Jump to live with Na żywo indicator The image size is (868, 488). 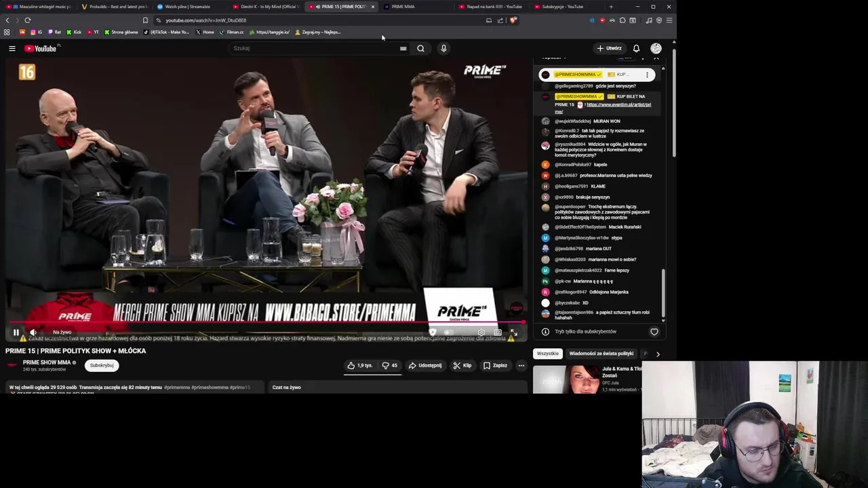[62, 332]
